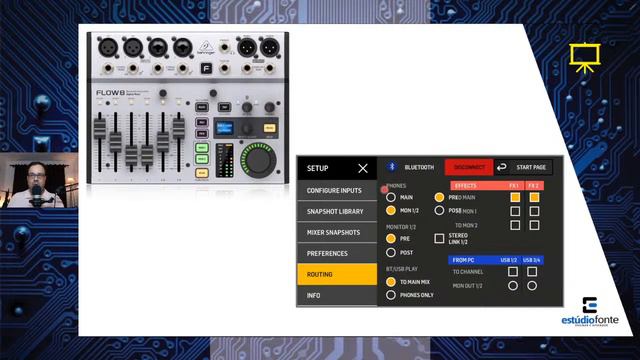Image resolution: width=640 pixels, height=360 pixels.
Task: Enable the Stereo Link 1/2 checkbox
Action: coord(439,238)
